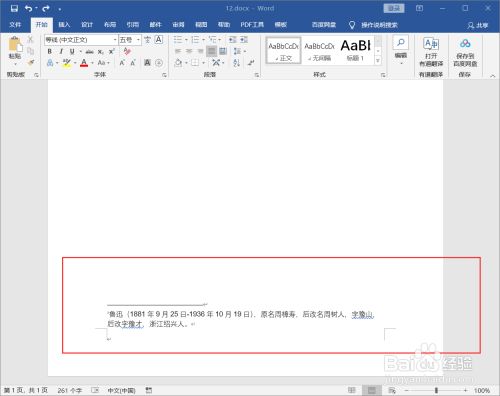Click the 登录 sign-in button

pyautogui.click(x=394, y=8)
